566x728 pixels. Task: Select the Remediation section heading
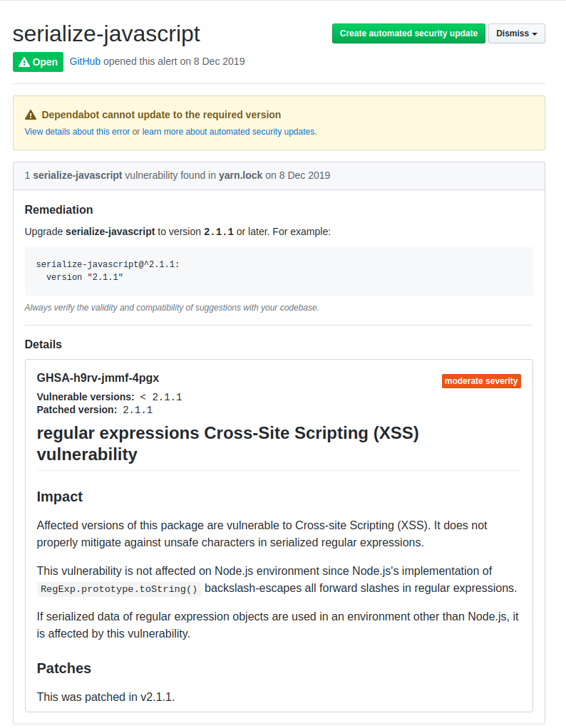coord(59,209)
